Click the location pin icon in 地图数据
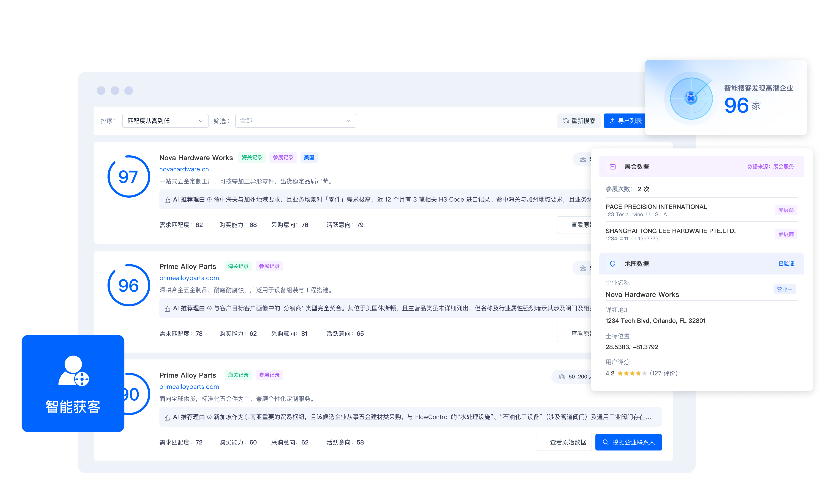This screenshot has height=504, width=829. tap(613, 264)
